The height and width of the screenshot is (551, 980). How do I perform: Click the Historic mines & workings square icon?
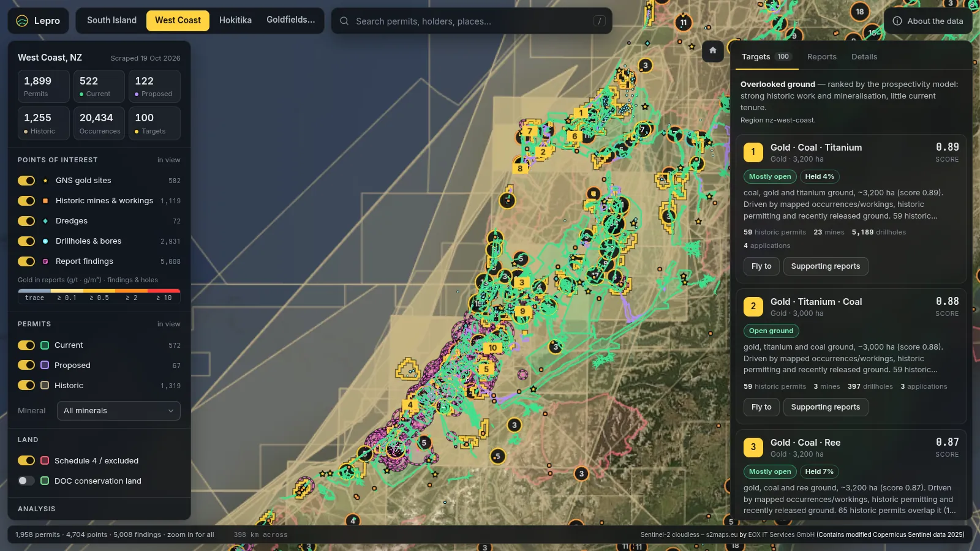pyautogui.click(x=45, y=201)
